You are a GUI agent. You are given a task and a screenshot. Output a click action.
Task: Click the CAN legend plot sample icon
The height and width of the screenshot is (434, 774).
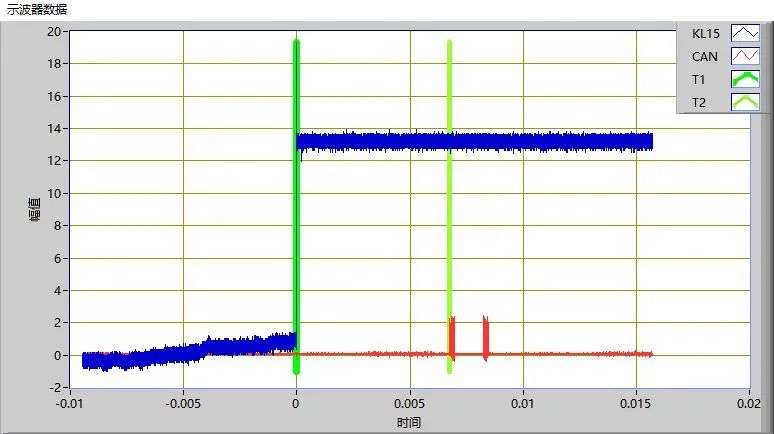745,56
